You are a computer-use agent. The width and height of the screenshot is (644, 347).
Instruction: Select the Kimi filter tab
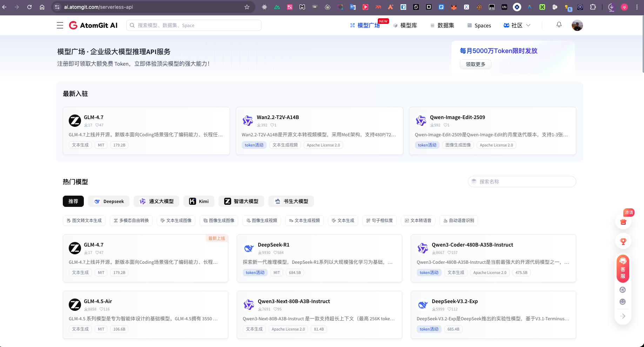(x=199, y=201)
